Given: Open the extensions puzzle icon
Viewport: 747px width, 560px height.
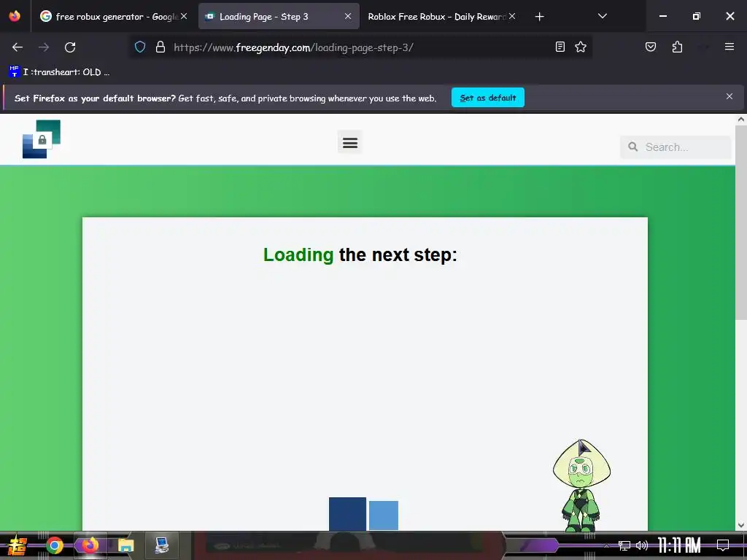Looking at the screenshot, I should pyautogui.click(x=677, y=47).
